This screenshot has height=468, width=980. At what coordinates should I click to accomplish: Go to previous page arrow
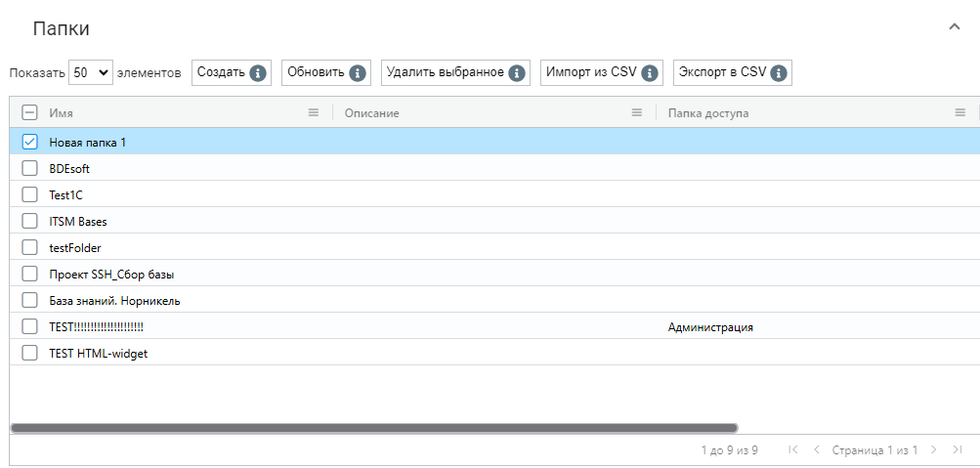[x=816, y=449]
